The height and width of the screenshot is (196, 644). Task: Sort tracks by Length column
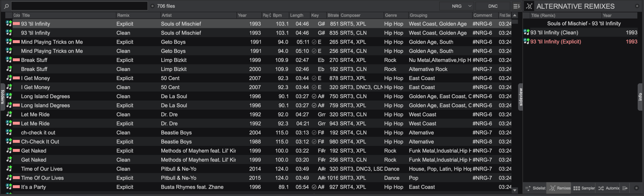(x=300, y=15)
